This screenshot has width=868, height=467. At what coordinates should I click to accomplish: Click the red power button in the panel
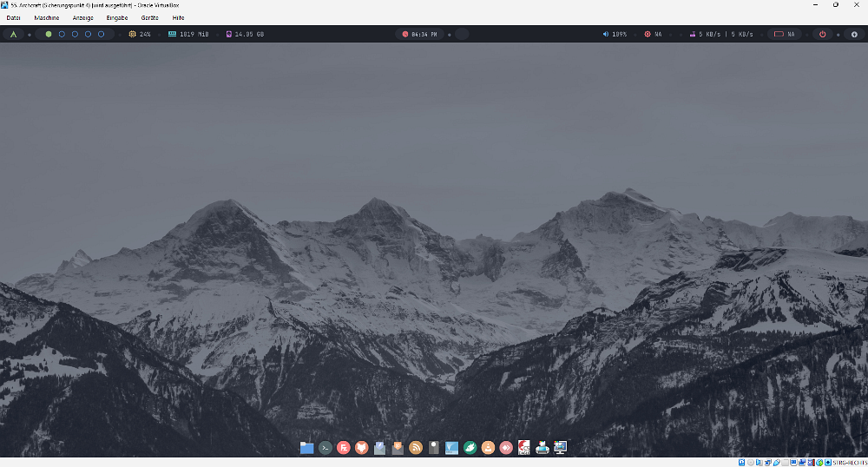tap(822, 35)
